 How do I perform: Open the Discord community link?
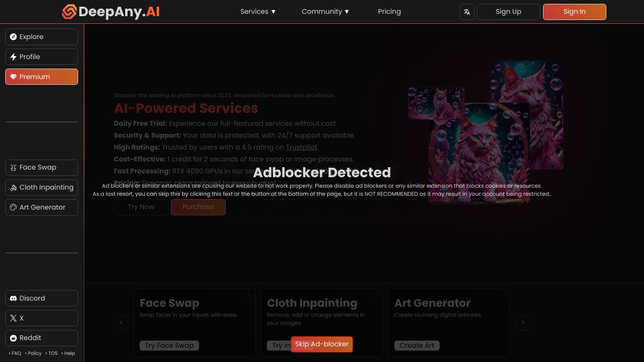coord(41,298)
